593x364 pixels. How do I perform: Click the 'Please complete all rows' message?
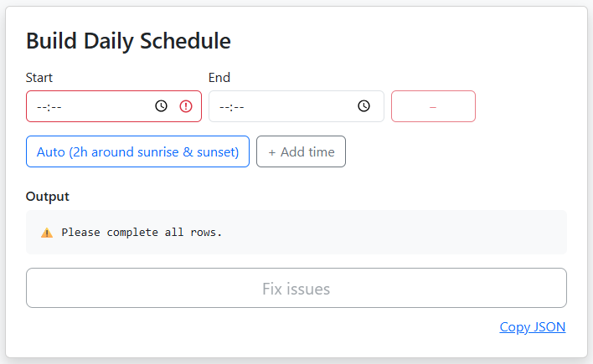pos(142,233)
